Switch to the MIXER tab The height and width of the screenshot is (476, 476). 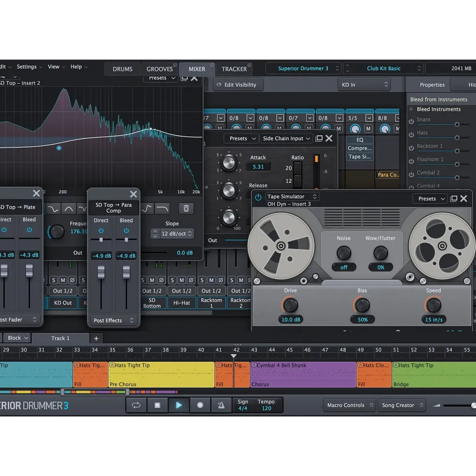coord(197,69)
